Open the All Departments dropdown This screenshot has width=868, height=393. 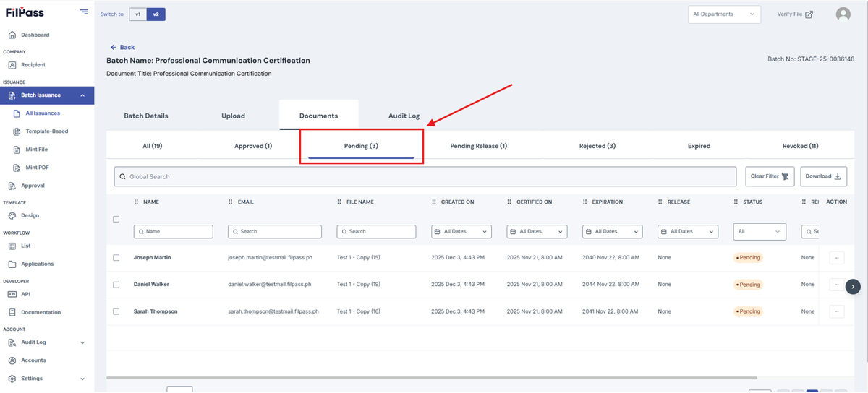pyautogui.click(x=724, y=14)
